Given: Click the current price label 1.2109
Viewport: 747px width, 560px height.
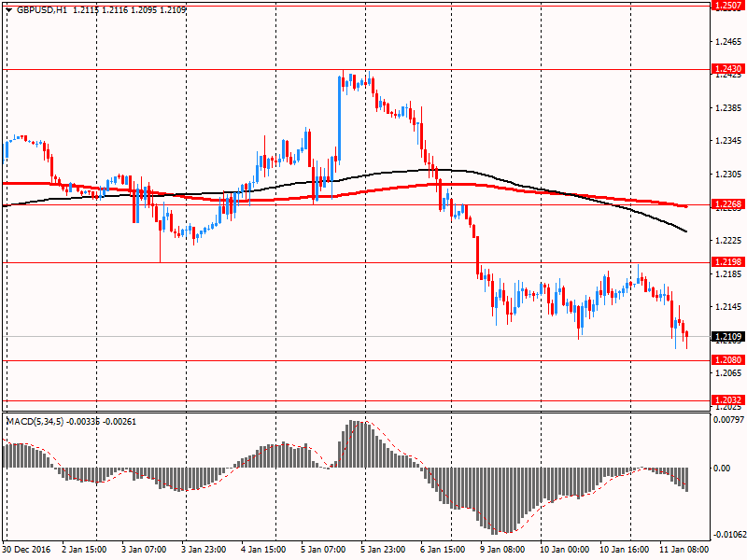Looking at the screenshot, I should coord(728,337).
